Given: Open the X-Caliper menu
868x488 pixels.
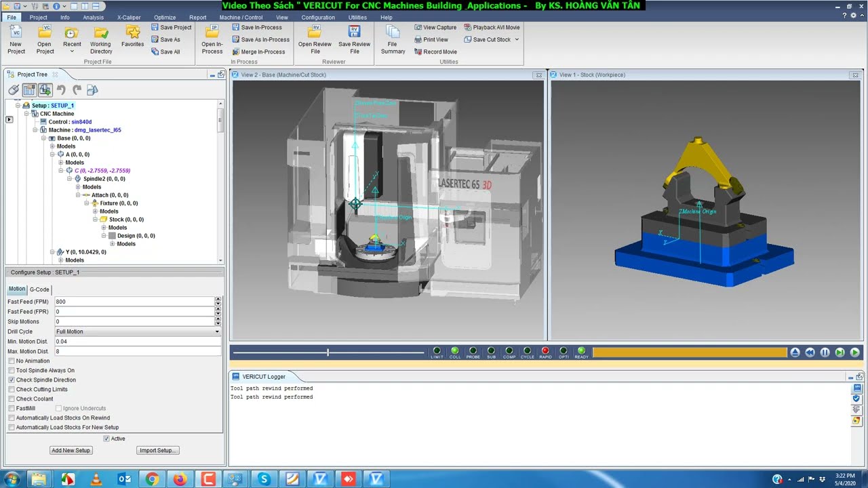Looking at the screenshot, I should pos(129,18).
